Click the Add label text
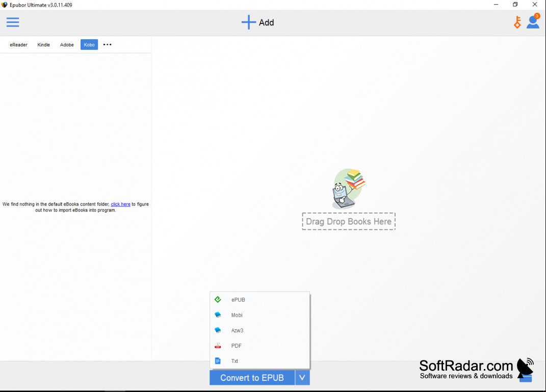 tap(267, 22)
